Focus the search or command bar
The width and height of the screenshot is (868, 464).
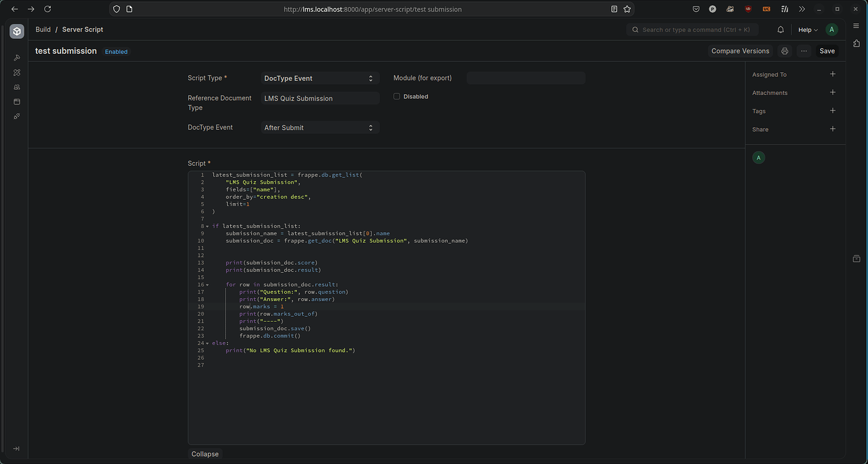click(693, 30)
